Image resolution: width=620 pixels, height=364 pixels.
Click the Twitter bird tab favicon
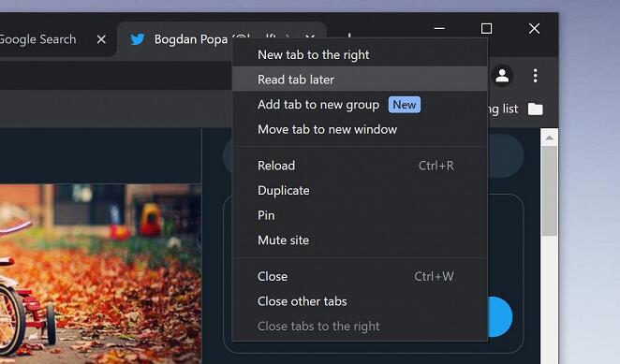click(138, 39)
